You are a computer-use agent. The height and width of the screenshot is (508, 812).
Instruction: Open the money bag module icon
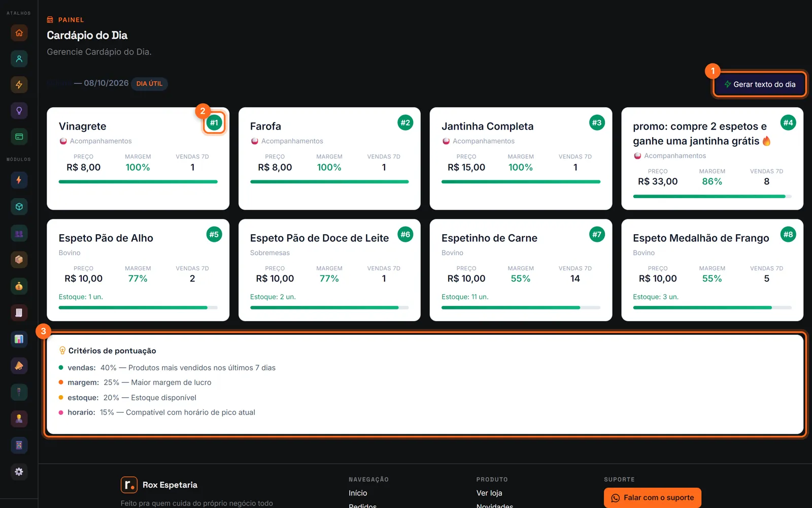(19, 286)
